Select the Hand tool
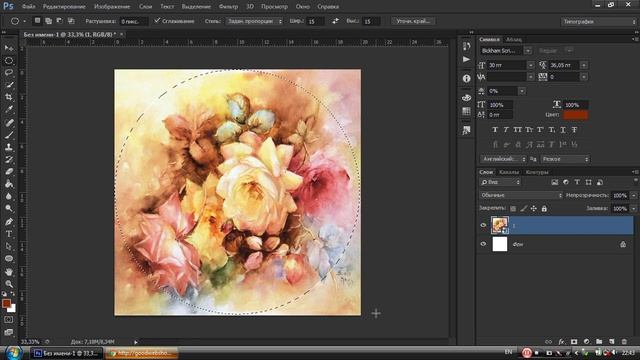 tap(9, 271)
